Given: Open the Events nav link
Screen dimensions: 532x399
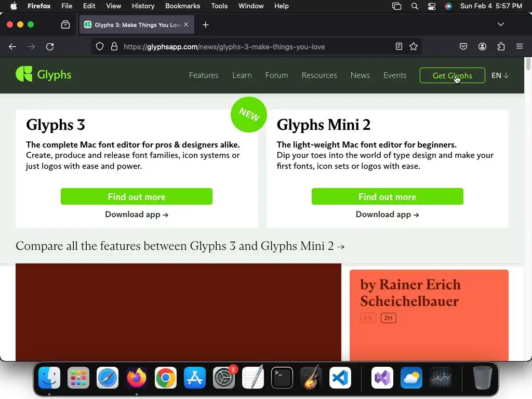Looking at the screenshot, I should coord(395,75).
